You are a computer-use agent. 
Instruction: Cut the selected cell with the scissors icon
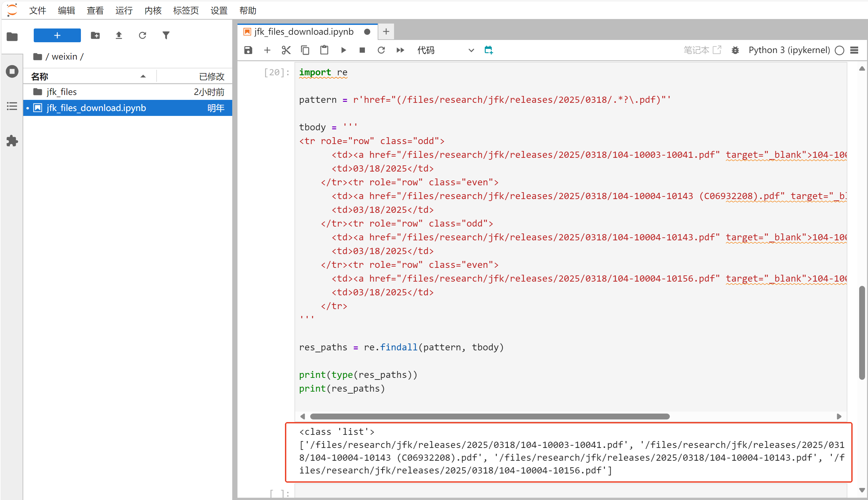click(286, 50)
